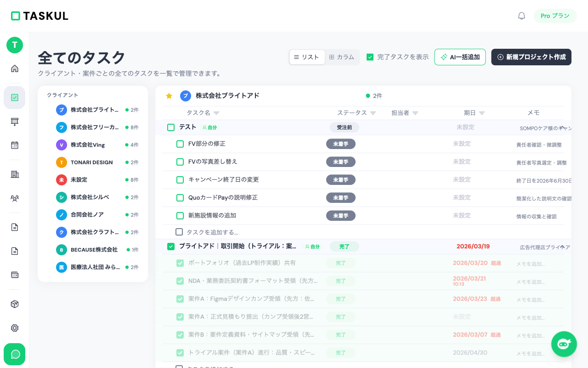The image size is (588, 368).
Task: Open the 期日 column filter
Action: 482,113
